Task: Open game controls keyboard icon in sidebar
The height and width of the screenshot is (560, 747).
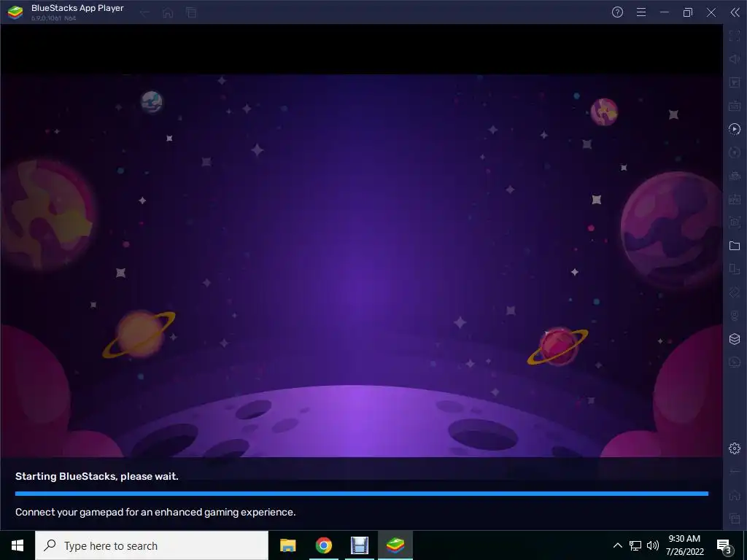Action: (x=735, y=105)
